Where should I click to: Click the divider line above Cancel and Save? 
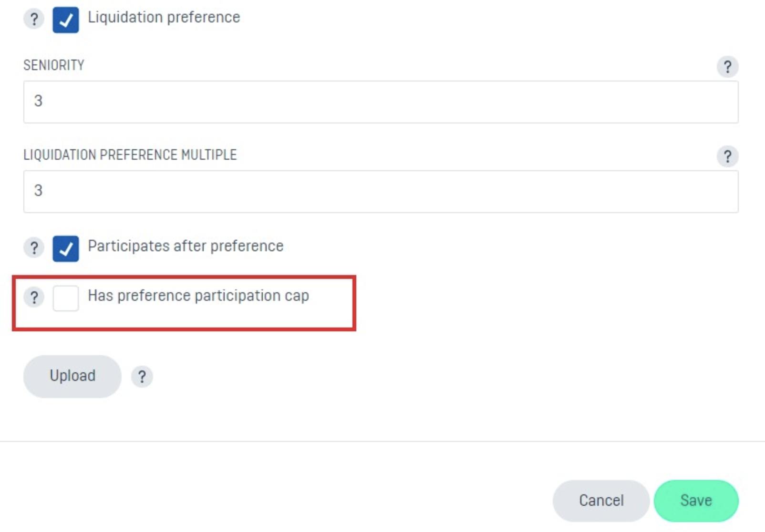(382, 441)
